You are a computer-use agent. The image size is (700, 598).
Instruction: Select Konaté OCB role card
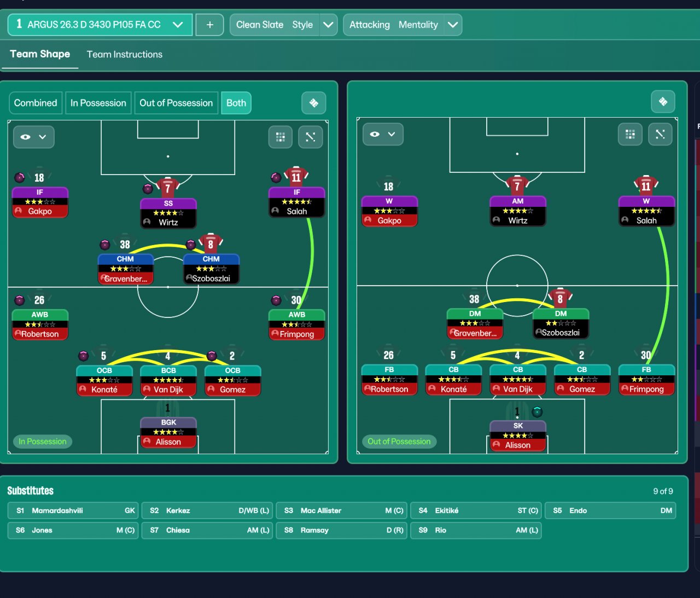(x=104, y=381)
